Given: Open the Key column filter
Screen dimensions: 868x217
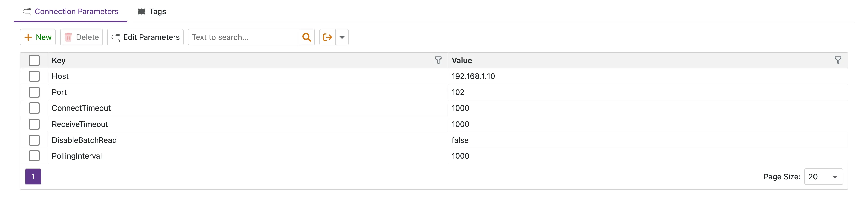Looking at the screenshot, I should pos(438,60).
